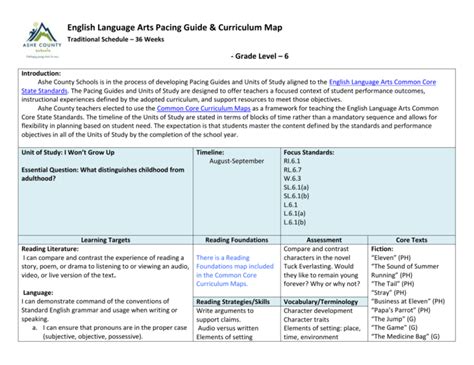
Task: Select the "Eleven" (PH) core text entry
Action: (391, 258)
